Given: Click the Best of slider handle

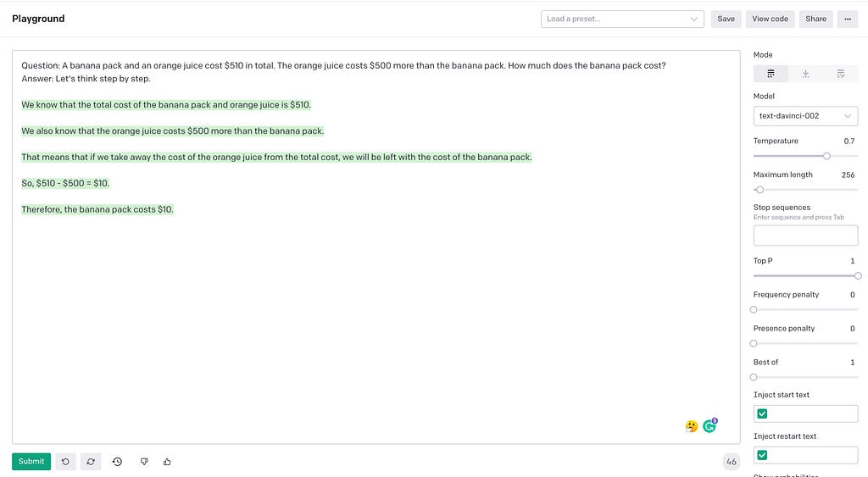Looking at the screenshot, I should [x=754, y=377].
